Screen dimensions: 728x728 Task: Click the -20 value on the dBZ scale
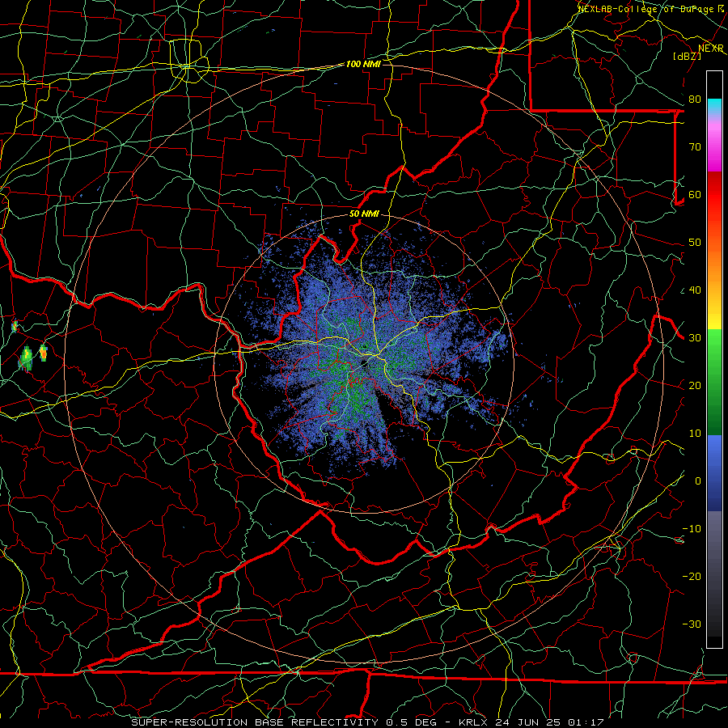692,576
